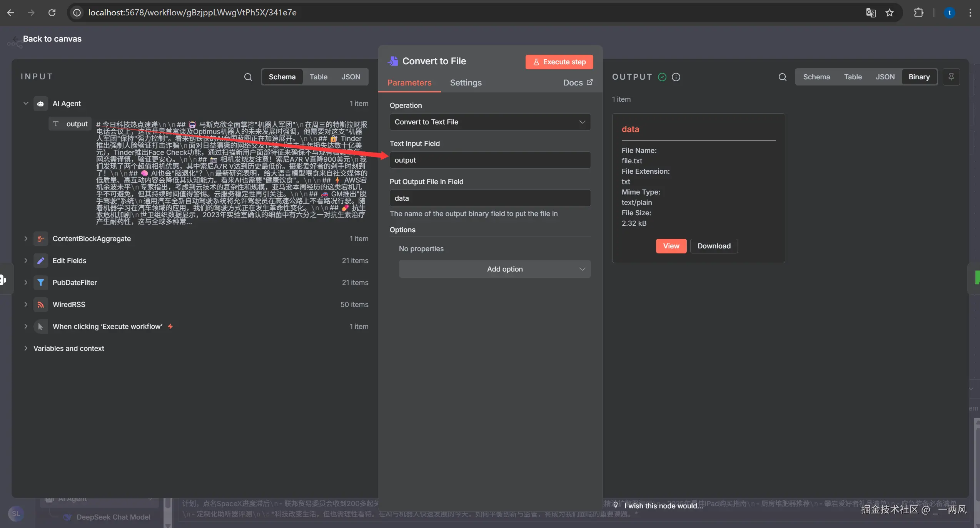Switch OUTPUT view to Schema
980x528 pixels.
point(816,77)
